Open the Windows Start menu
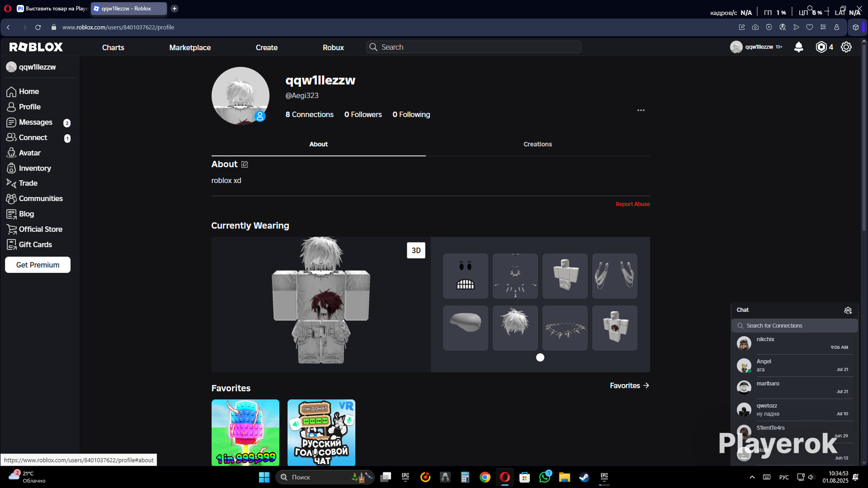Screen dimensions: 868x488 click(x=264, y=477)
